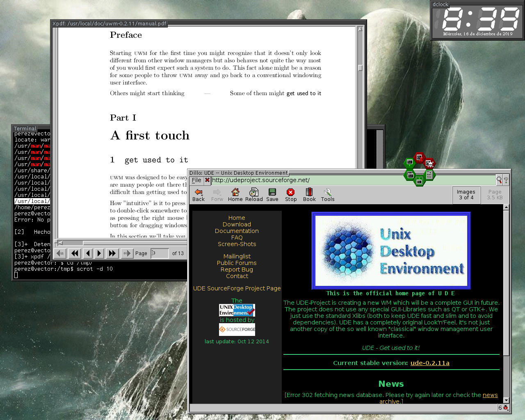The height and width of the screenshot is (420, 525).
Task: Click the "Preface" heading in Xpdf
Action: point(126,35)
